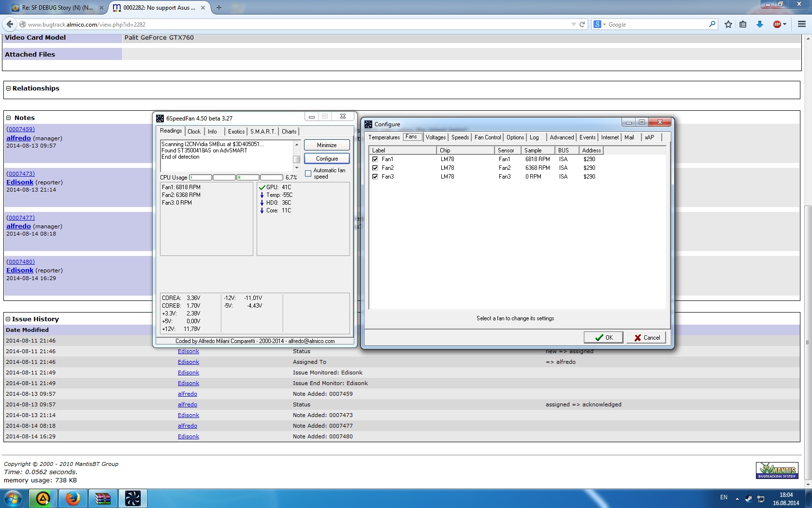Screen dimensions: 812x508
Task: Click the Address column header
Action: coord(591,150)
